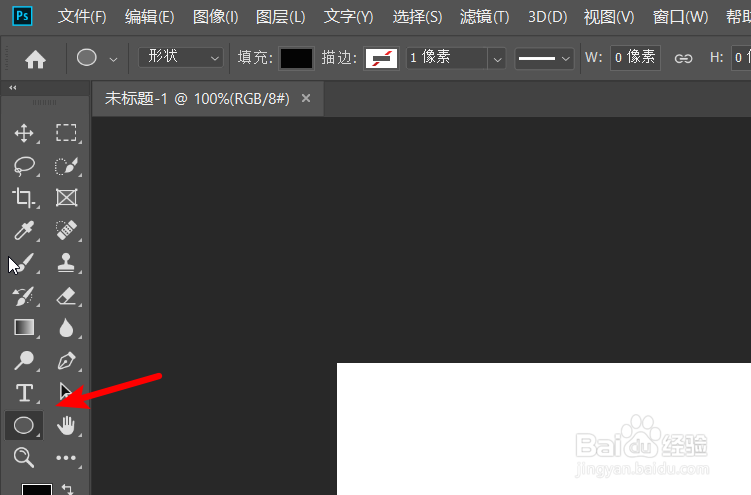Open the stroke (描边) color swatch
Viewport: 751px width, 495px height.
pos(381,58)
